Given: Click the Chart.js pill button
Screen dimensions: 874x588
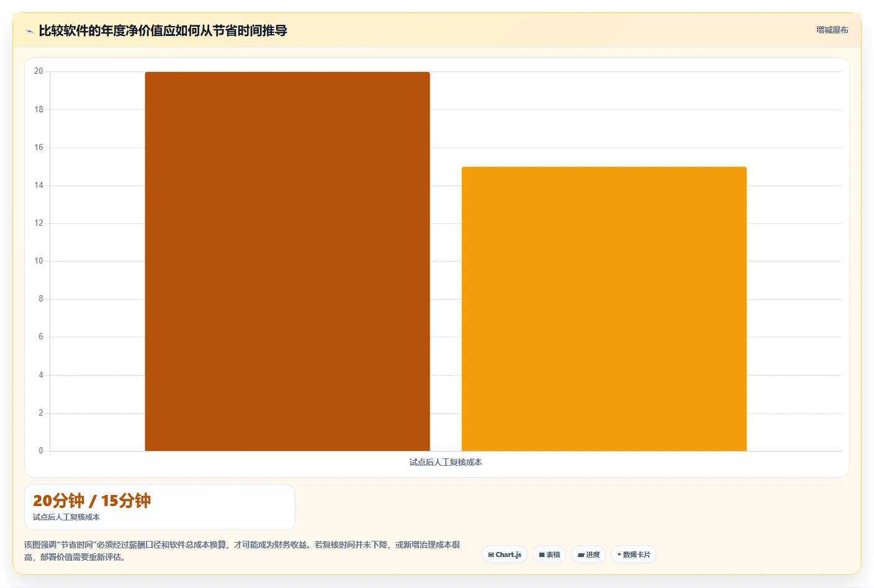Looking at the screenshot, I should [x=505, y=555].
